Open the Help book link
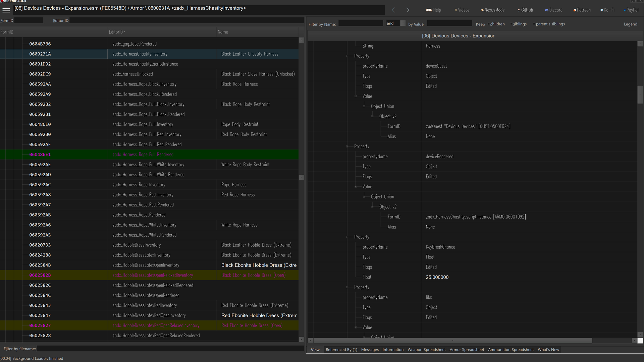 433,10
